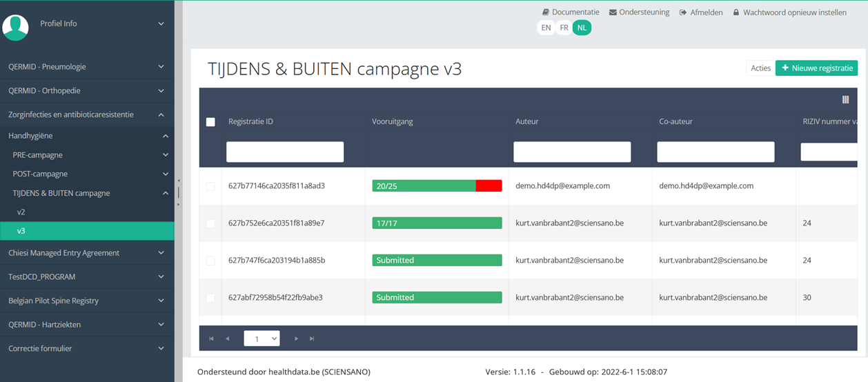Click the column chooser icon in table header
The height and width of the screenshot is (382, 868).
(x=845, y=100)
